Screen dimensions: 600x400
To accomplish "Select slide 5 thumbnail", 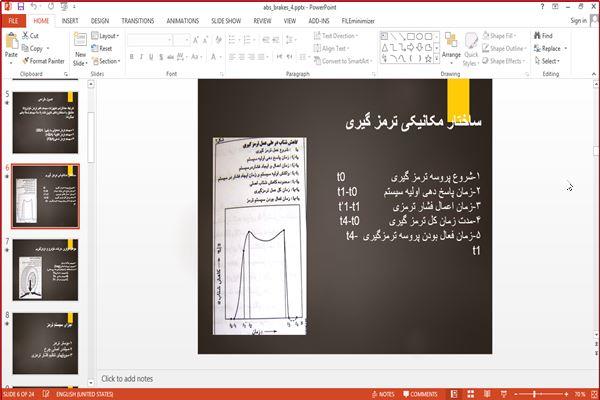I will (45, 122).
